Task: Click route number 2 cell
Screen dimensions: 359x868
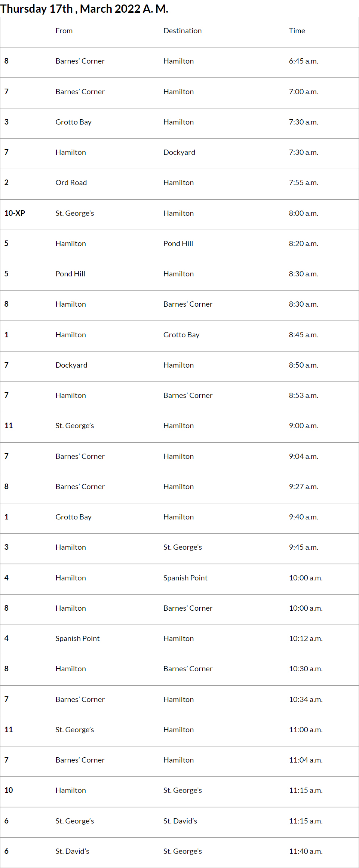Action: click(6, 183)
